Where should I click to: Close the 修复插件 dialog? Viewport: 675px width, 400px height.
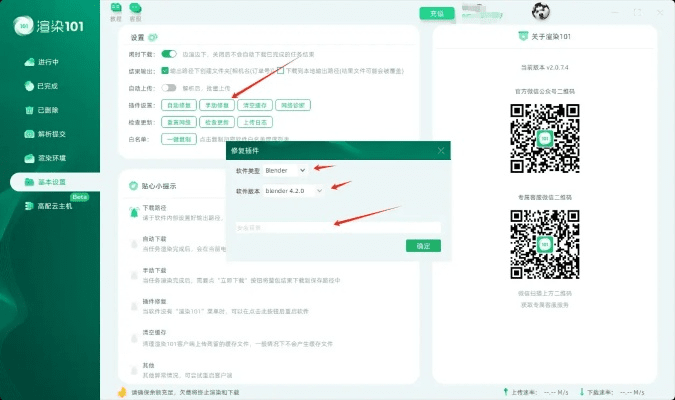point(441,151)
